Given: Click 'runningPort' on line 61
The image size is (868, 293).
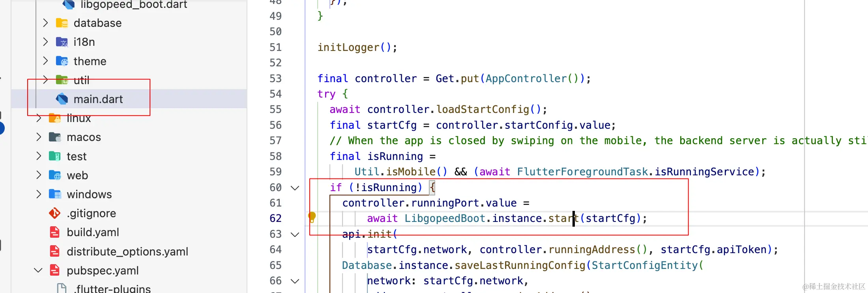Looking at the screenshot, I should (x=445, y=203).
